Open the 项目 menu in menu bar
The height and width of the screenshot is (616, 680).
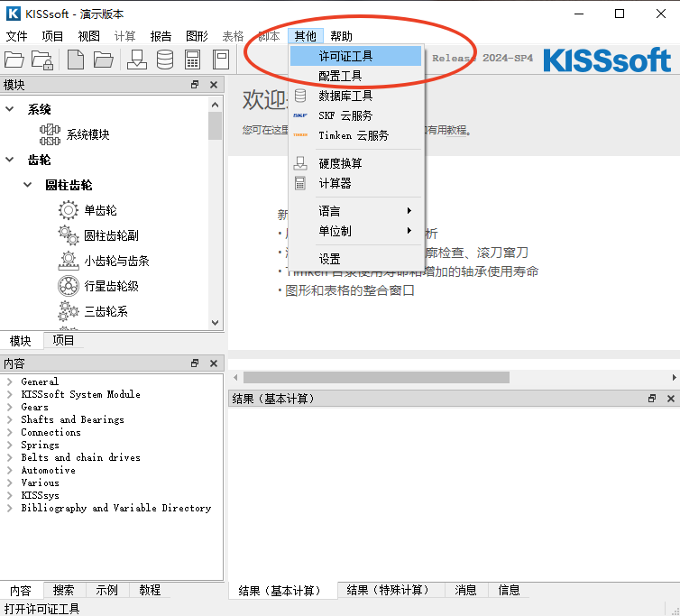(x=52, y=36)
